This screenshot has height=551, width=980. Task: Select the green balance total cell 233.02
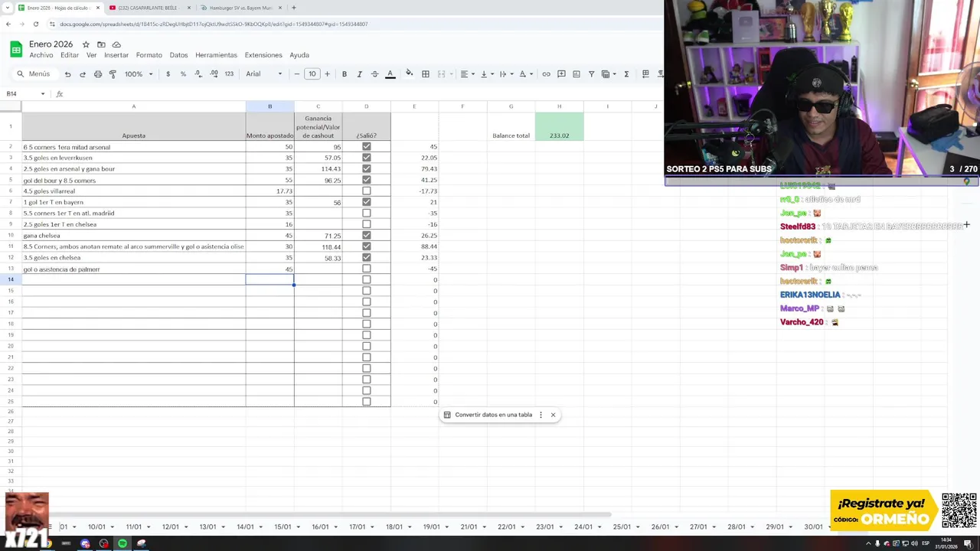tap(559, 126)
